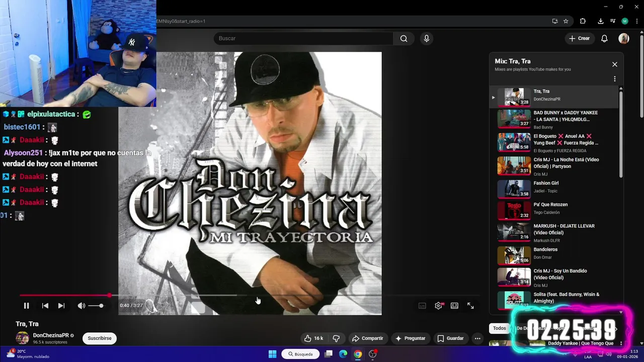The width and height of the screenshot is (644, 362).
Task: Open Chrome media controls icon
Action: tap(613, 21)
